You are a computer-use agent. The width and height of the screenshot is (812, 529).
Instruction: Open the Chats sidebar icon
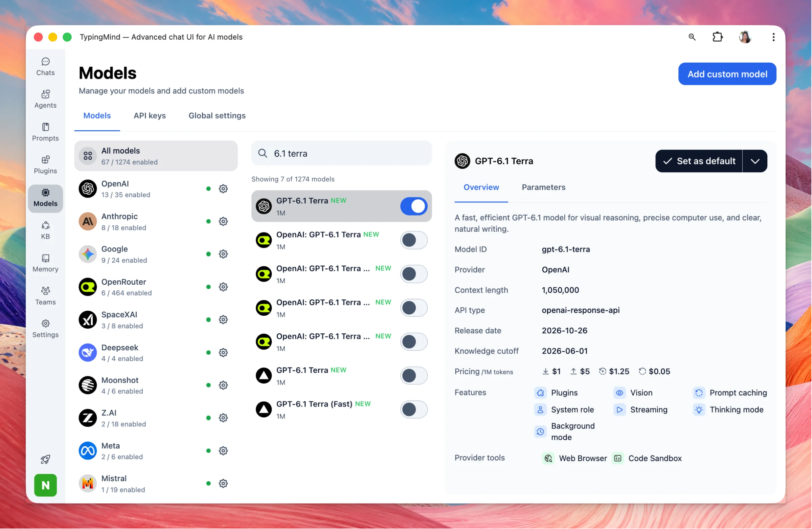[x=45, y=67]
